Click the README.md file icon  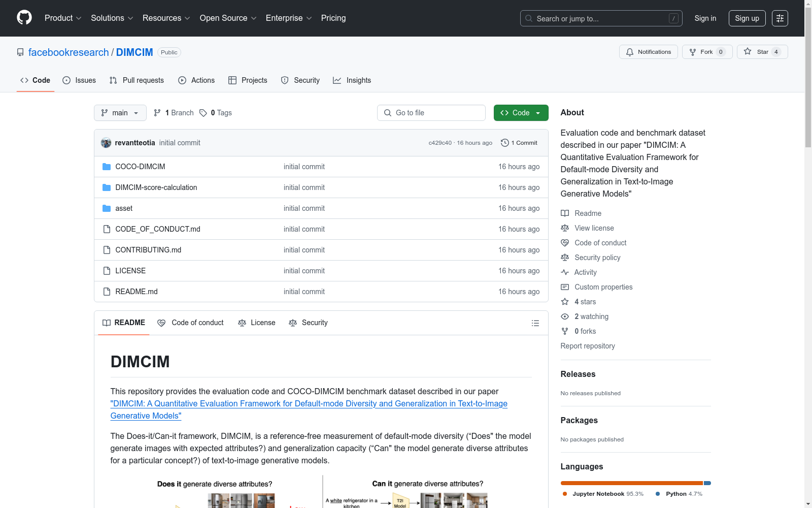[107, 292]
